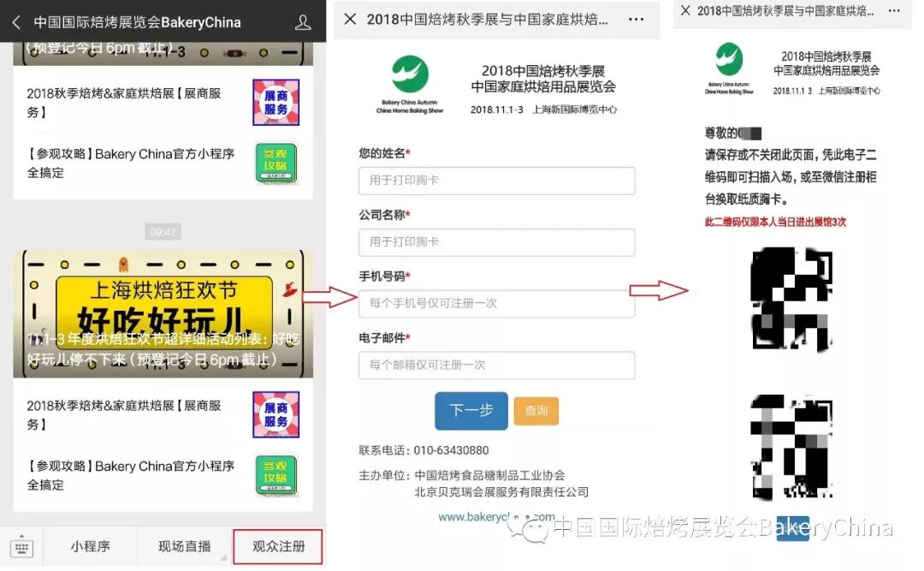Open the 上海烘焙狂欢节 banner article
This screenshot has height=571, width=924.
pos(163,314)
